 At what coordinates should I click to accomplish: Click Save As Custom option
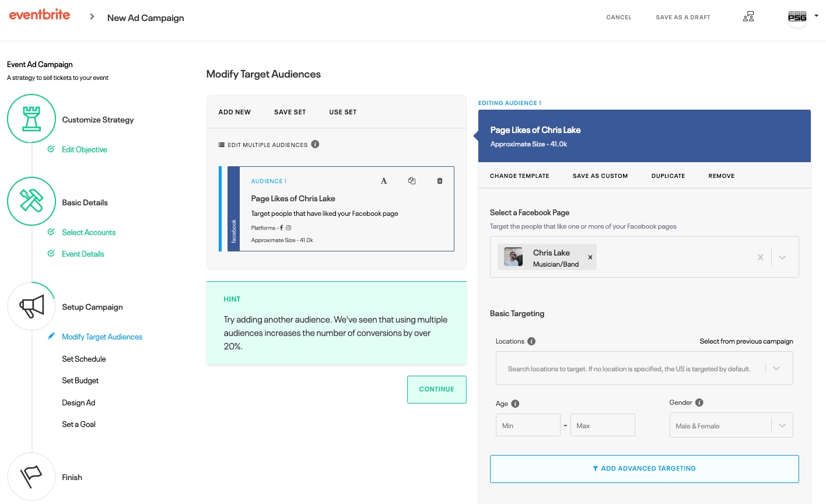pyautogui.click(x=600, y=176)
